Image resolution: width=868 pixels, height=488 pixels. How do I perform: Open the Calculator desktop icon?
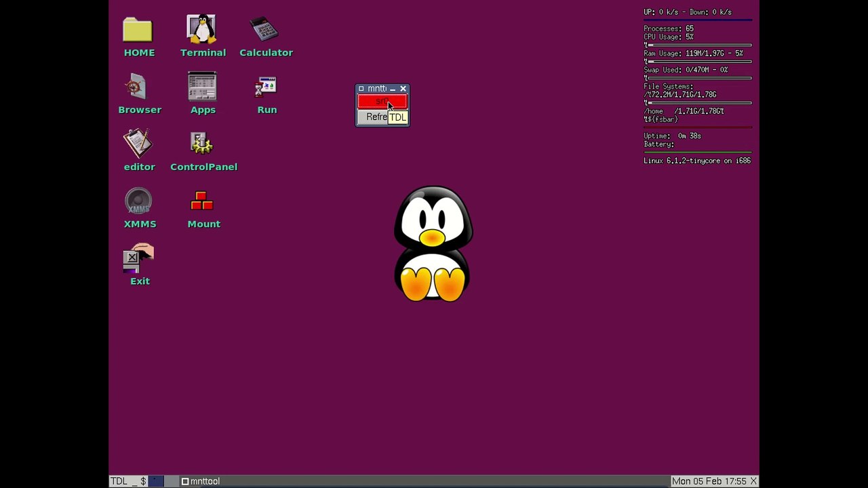[x=266, y=37]
